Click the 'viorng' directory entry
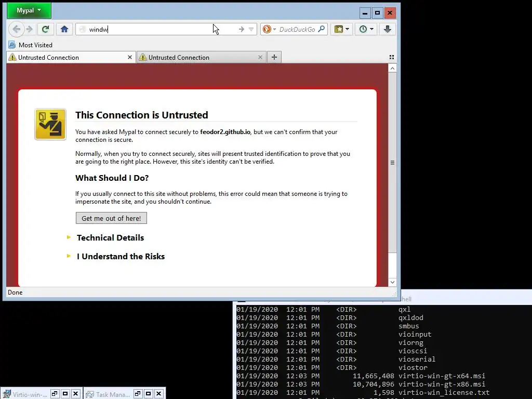The height and width of the screenshot is (399, 532). pyautogui.click(x=411, y=343)
